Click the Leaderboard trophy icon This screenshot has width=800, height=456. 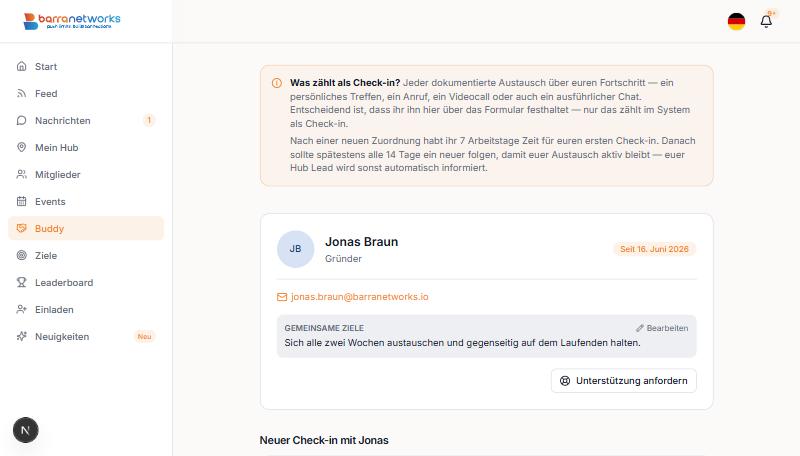(x=21, y=283)
